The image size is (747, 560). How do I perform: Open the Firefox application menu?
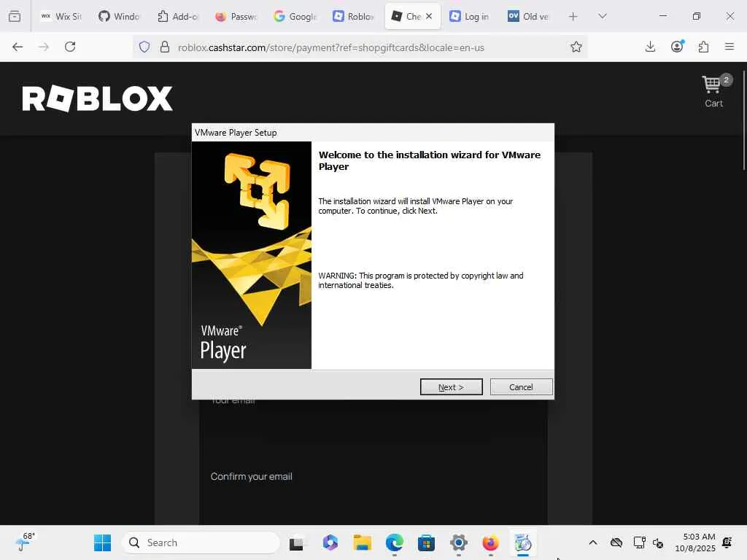[729, 47]
